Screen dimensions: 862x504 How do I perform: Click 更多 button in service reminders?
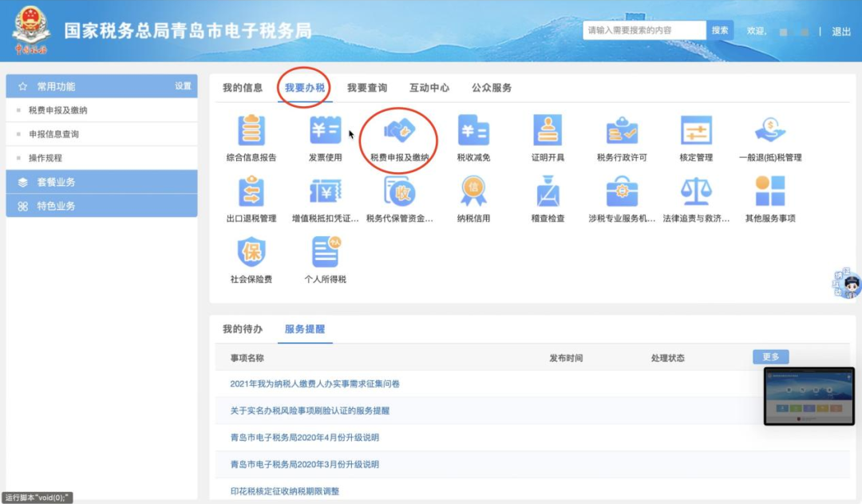[770, 356]
